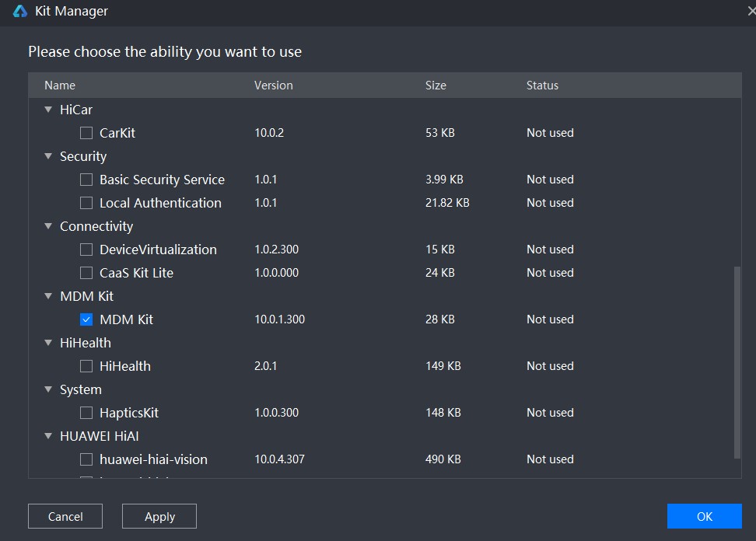Viewport: 756px width, 541px height.
Task: Enable the HiHealth checkbox
Action: coord(86,366)
